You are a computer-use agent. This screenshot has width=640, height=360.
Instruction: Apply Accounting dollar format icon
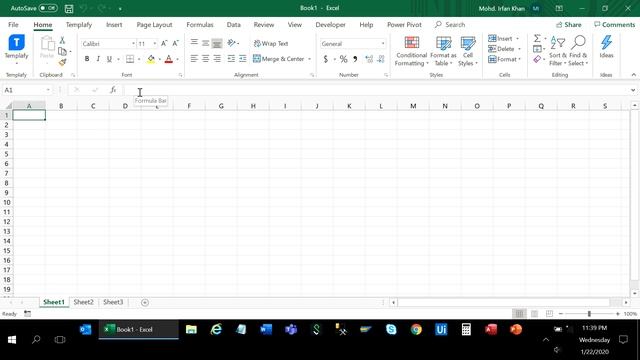click(x=326, y=59)
